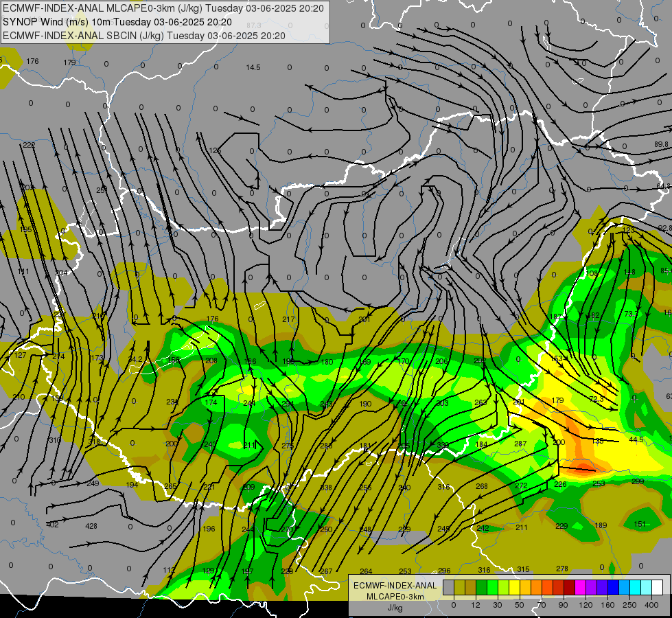Viewport: 672px width, 618px height.
Task: Click the map value "299"
Action: click(x=638, y=481)
